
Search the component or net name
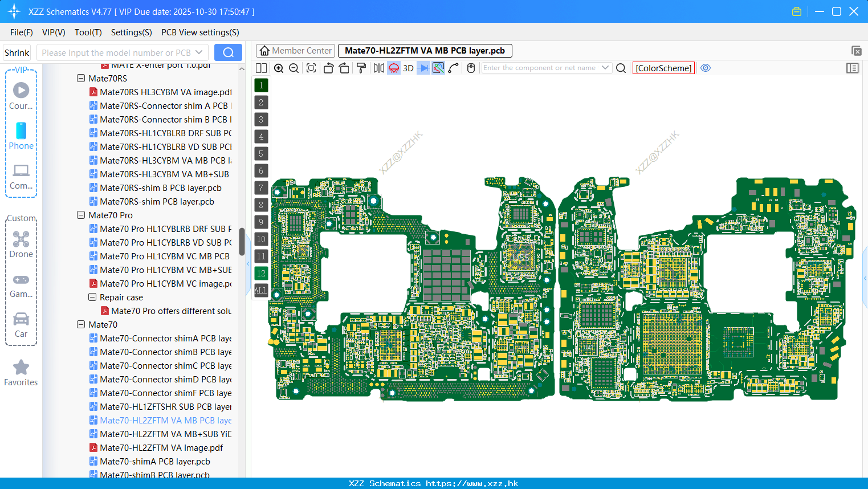(621, 68)
